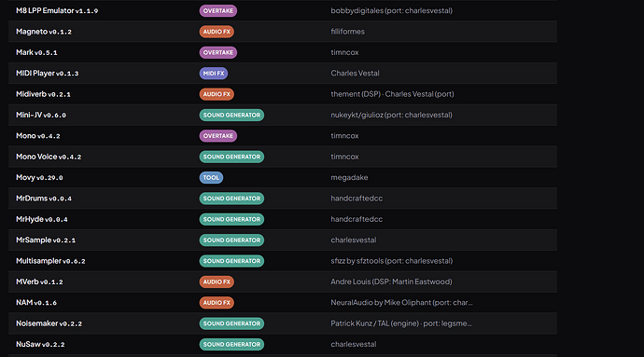This screenshot has height=357, width=644.
Task: Click the MIDI FX badge for MIDI Player
Action: pos(214,74)
